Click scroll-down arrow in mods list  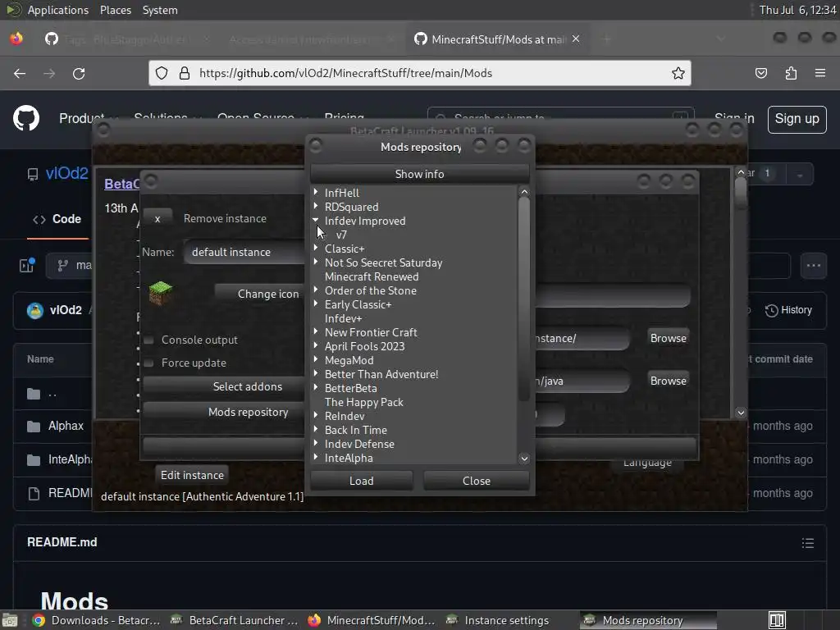[x=524, y=458]
